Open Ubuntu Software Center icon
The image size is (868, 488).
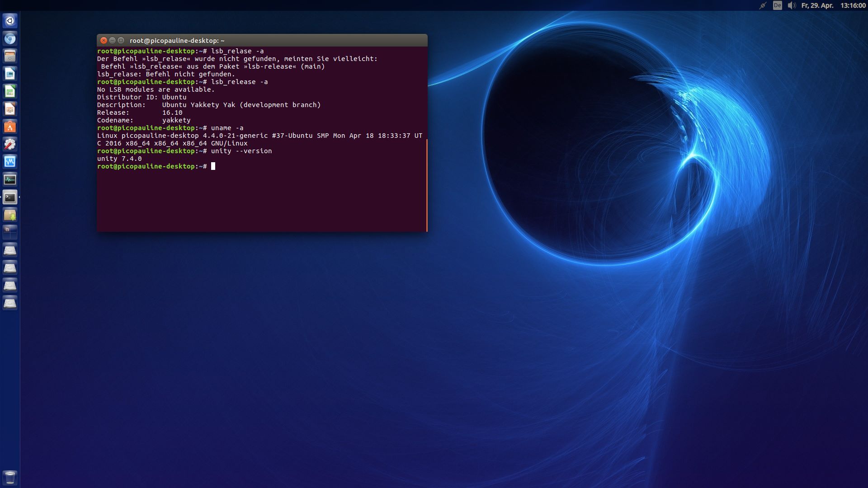[x=10, y=127]
